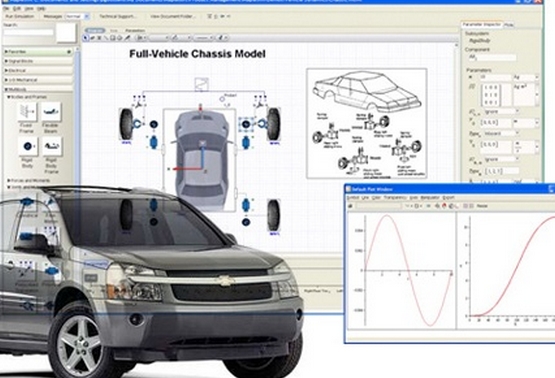Click the View Document Folder button
Viewport: 555px width, 378px height.
click(x=173, y=17)
